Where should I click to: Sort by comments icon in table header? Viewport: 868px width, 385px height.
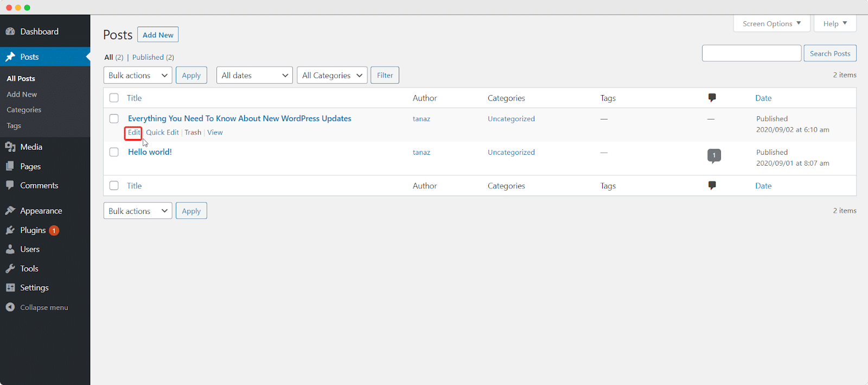[712, 98]
